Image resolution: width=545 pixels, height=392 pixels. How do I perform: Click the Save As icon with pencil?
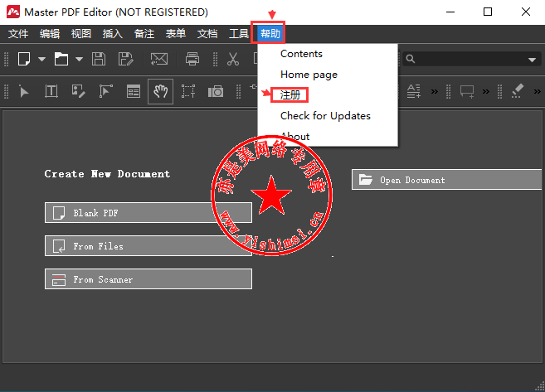point(125,59)
